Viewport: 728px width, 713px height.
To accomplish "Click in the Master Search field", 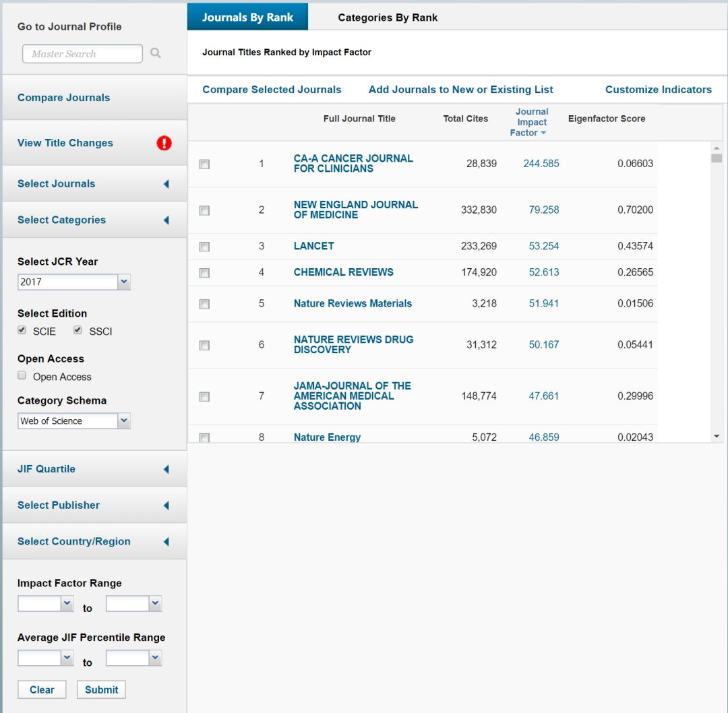I will [82, 54].
